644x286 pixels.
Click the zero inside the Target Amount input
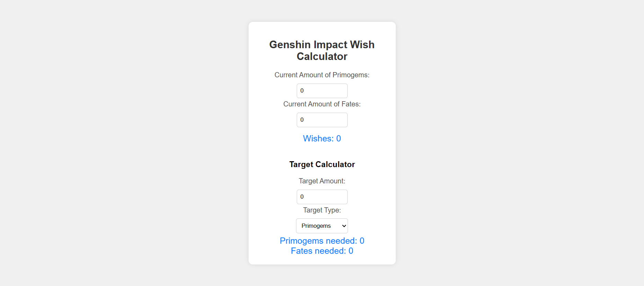pyautogui.click(x=302, y=197)
